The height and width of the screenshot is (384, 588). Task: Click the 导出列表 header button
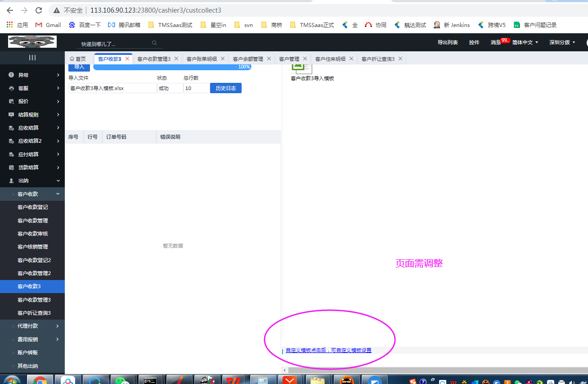point(448,42)
